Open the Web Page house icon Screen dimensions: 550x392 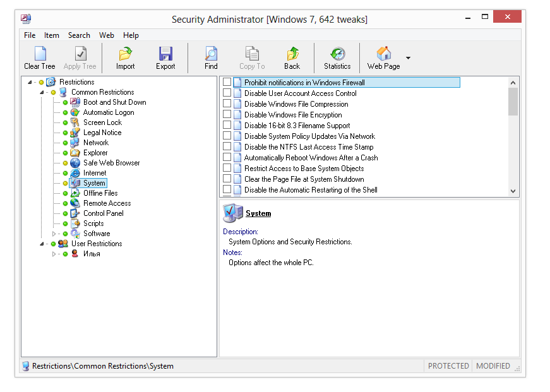pos(384,54)
